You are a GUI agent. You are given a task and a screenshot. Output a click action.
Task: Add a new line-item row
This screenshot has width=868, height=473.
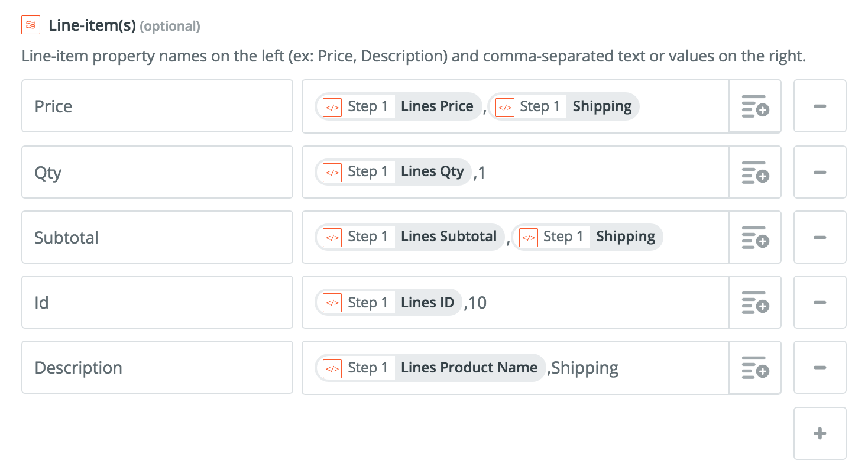[x=820, y=433]
